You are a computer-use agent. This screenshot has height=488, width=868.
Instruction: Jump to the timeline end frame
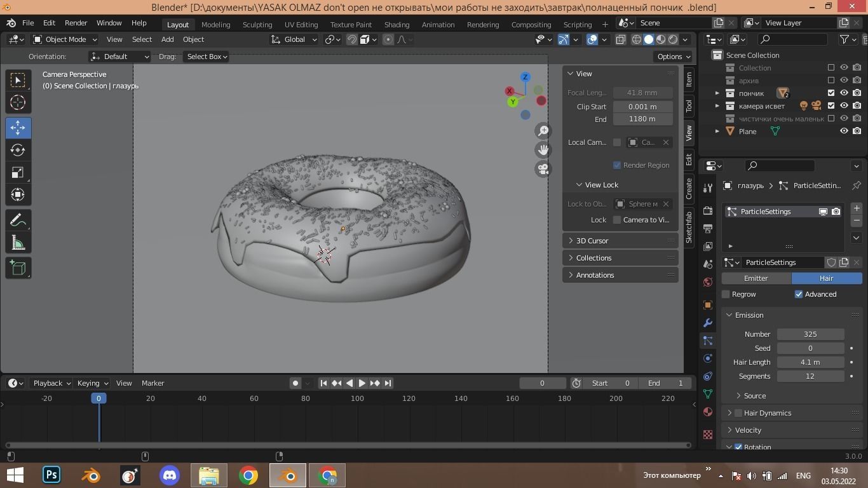[x=388, y=383]
